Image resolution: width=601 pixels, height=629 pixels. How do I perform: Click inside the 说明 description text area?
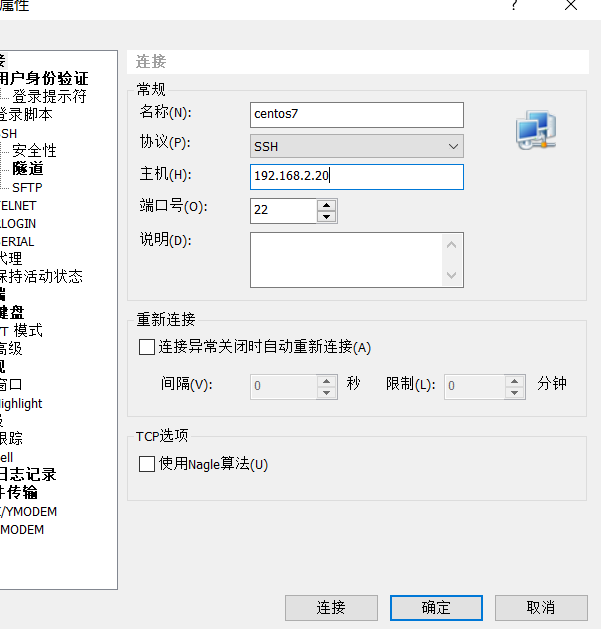345,259
